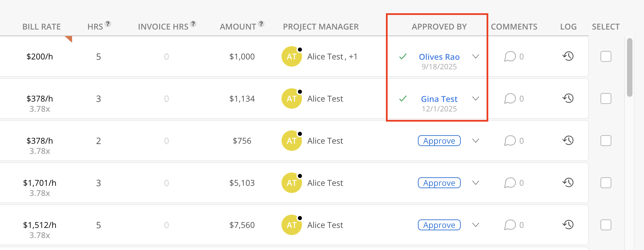Image resolution: width=644 pixels, height=250 pixels.
Task: Expand the chevron next to Gina Test
Action: [476, 99]
